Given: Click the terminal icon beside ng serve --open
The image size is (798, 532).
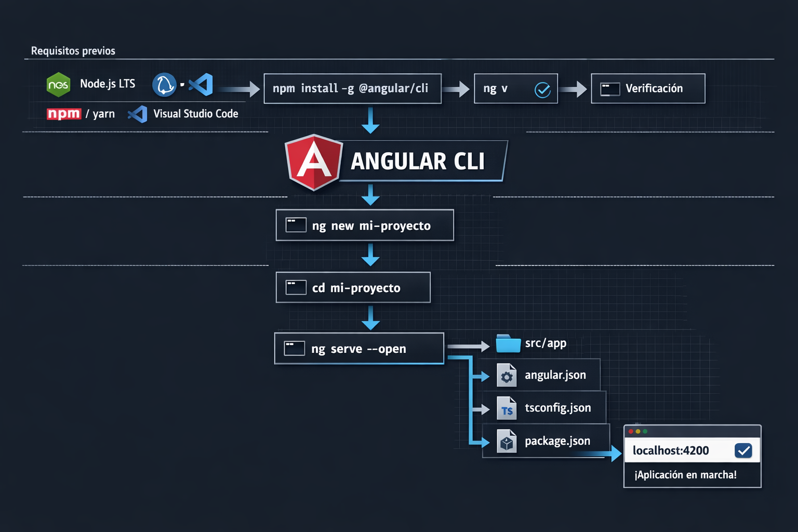Looking at the screenshot, I should coord(295,348).
